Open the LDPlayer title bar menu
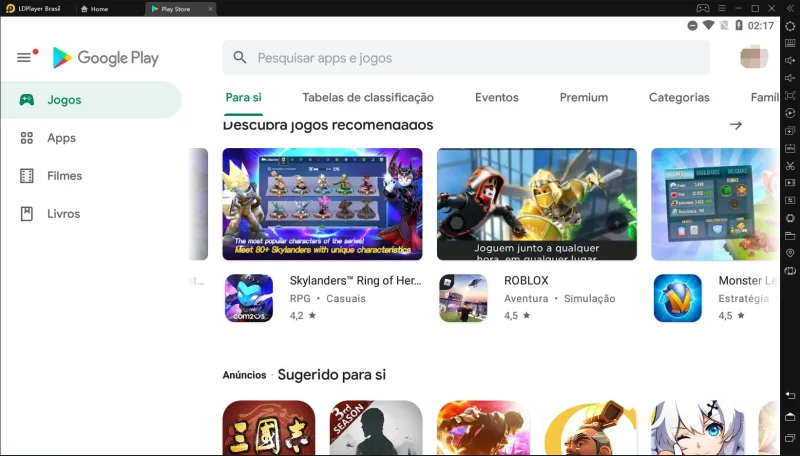The height and width of the screenshot is (456, 800). click(x=722, y=9)
